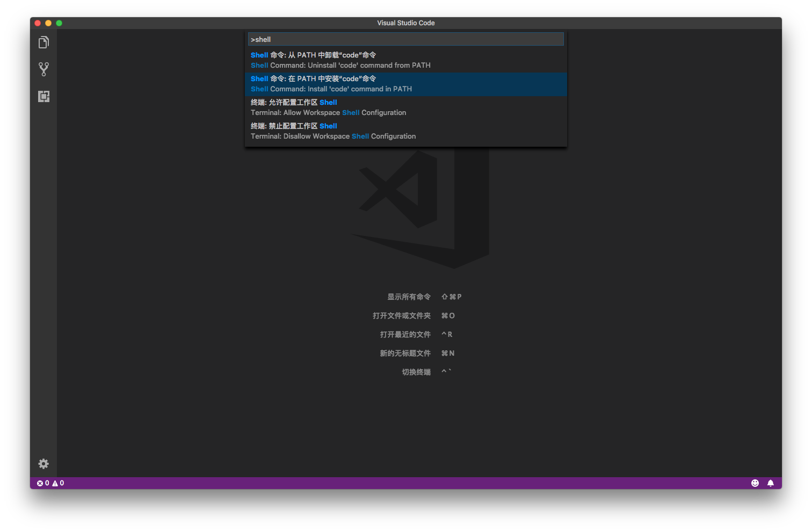Close the Visual Studio Code window
The height and width of the screenshot is (532, 812).
tap(38, 23)
